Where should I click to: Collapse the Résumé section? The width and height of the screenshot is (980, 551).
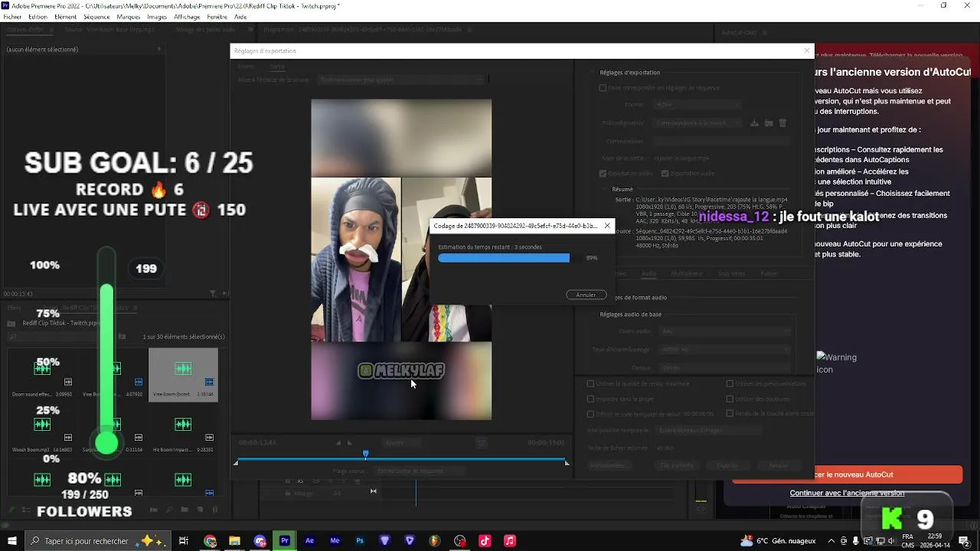[605, 189]
